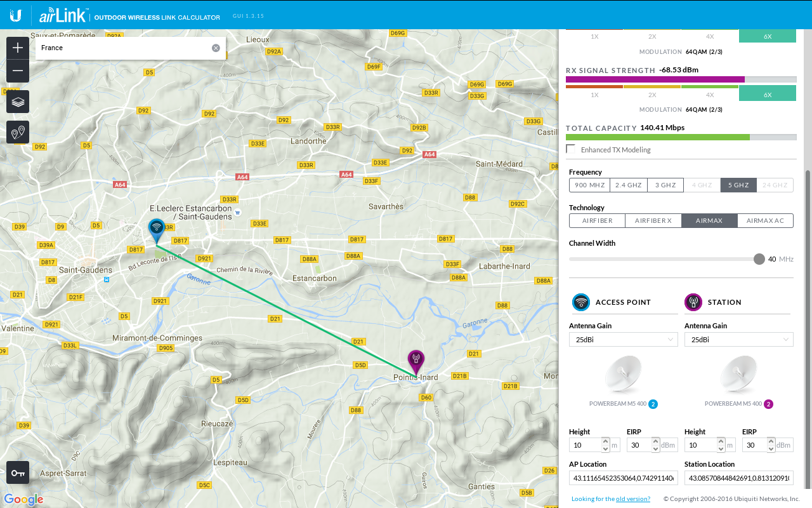The height and width of the screenshot is (508, 812).
Task: Select 2.4 GHz frequency
Action: [x=629, y=185]
